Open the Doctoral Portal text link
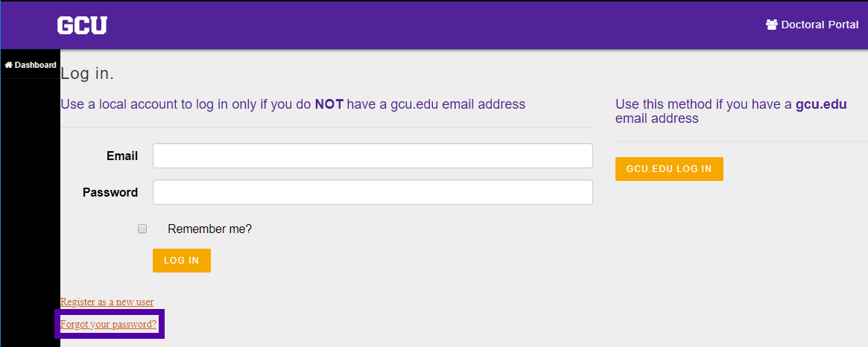868x347 pixels. click(x=820, y=25)
